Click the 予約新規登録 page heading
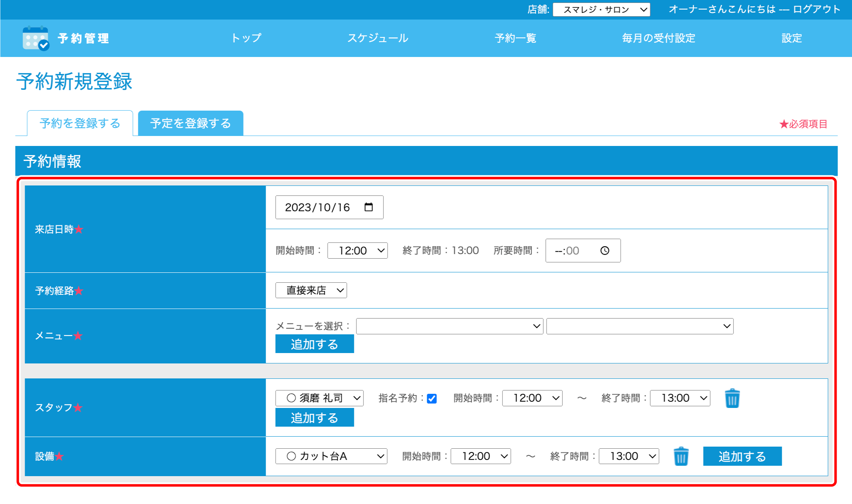Viewport: 852px width, 504px height. coord(74,82)
